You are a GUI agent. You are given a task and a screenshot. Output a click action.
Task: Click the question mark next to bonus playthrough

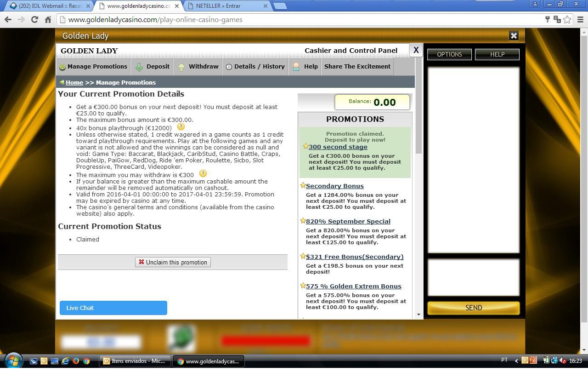click(181, 126)
